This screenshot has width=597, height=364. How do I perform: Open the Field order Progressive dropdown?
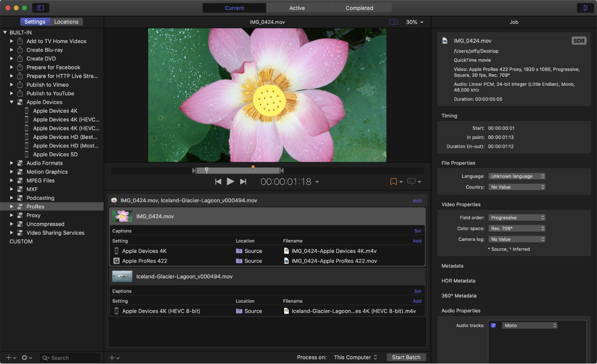point(516,218)
